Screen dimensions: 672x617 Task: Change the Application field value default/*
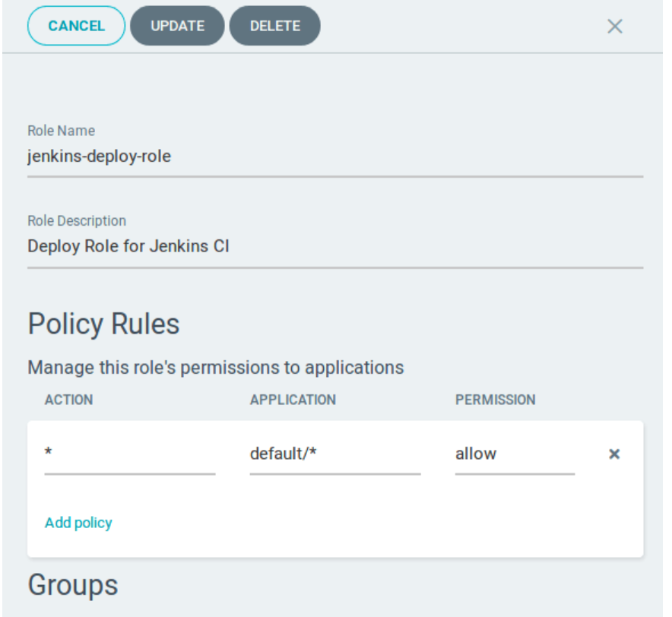pos(334,454)
